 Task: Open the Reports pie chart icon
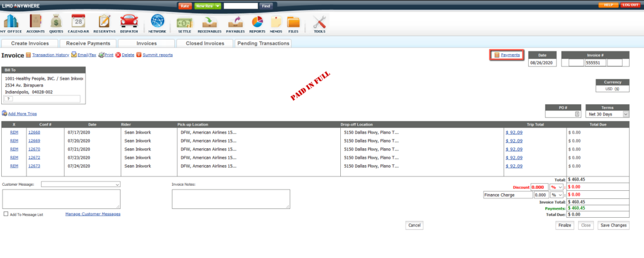click(x=257, y=22)
